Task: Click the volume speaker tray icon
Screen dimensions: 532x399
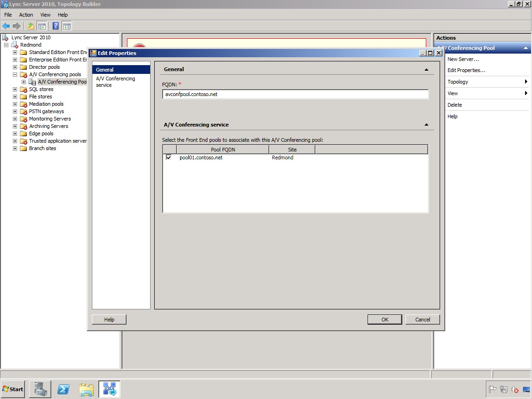Action: coord(515,389)
